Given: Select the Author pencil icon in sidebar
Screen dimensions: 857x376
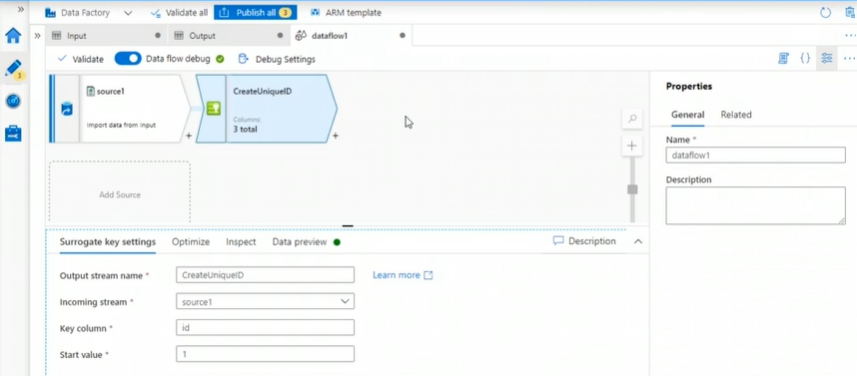Looking at the screenshot, I should (14, 69).
